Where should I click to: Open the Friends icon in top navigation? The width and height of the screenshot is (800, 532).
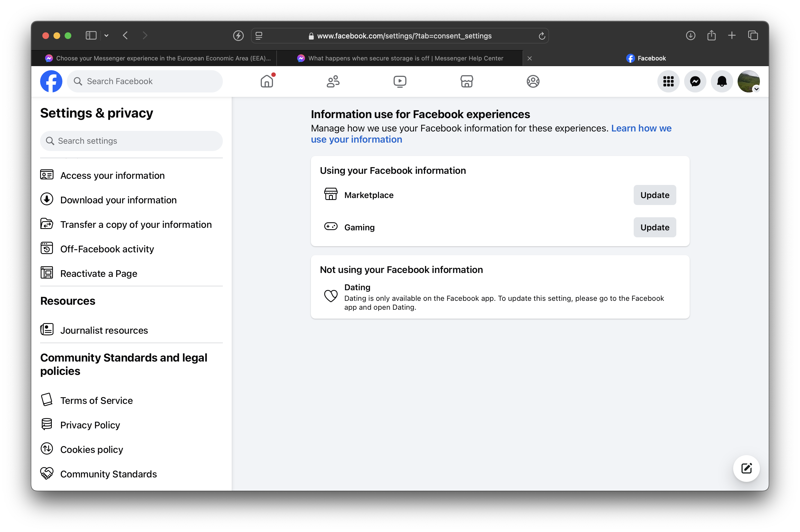333,81
